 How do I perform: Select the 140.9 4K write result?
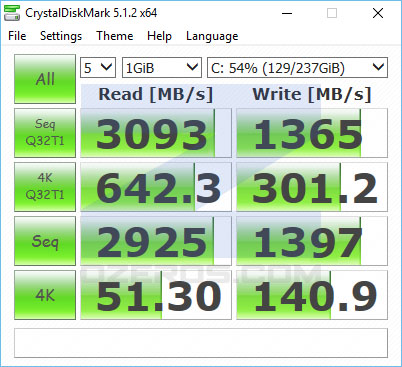[312, 295]
